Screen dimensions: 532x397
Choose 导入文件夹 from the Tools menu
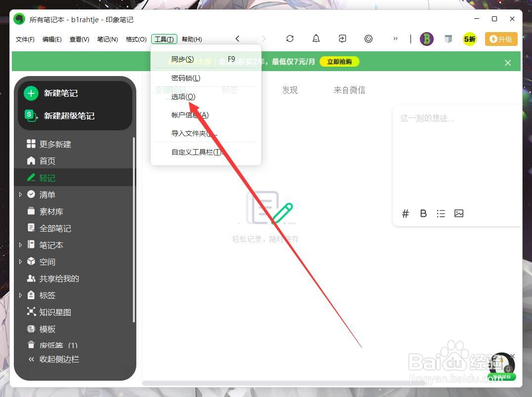tap(206, 133)
